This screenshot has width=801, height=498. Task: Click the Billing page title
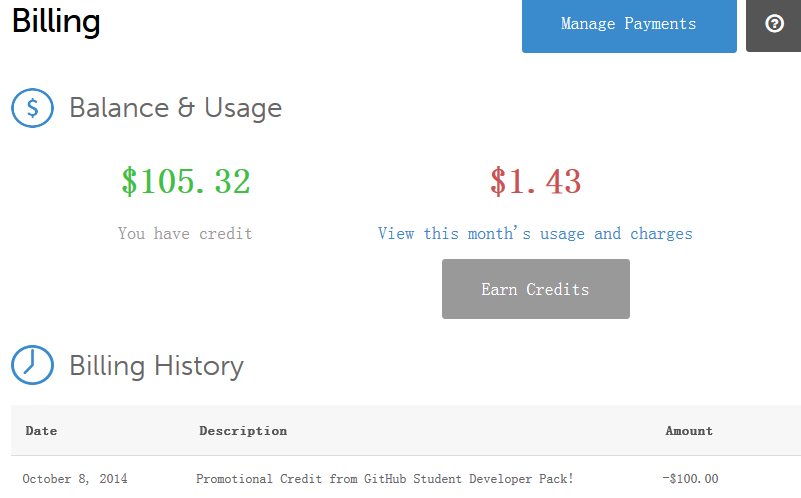click(x=56, y=21)
